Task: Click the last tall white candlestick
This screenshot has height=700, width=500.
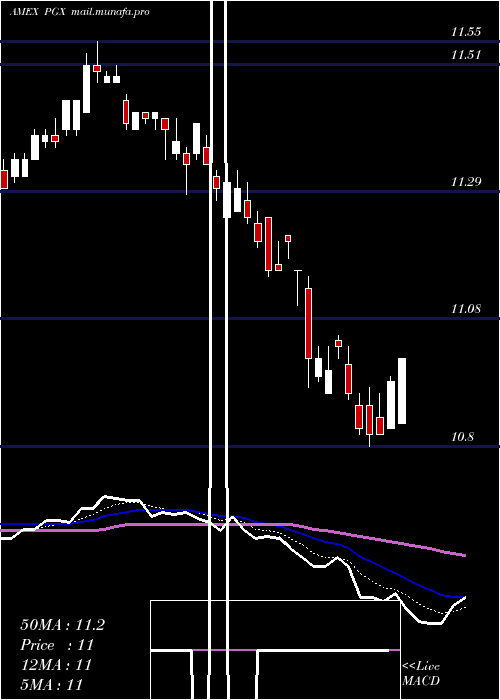Action: pyautogui.click(x=402, y=391)
